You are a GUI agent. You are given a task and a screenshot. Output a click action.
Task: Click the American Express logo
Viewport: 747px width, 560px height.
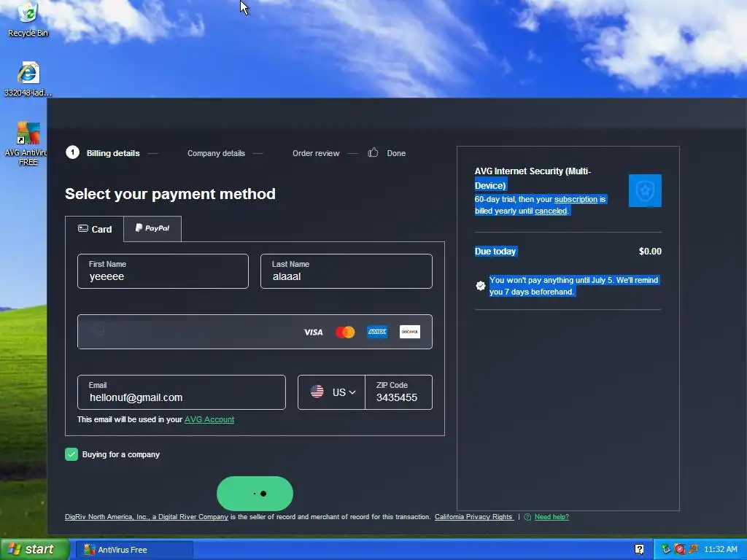pos(377,332)
